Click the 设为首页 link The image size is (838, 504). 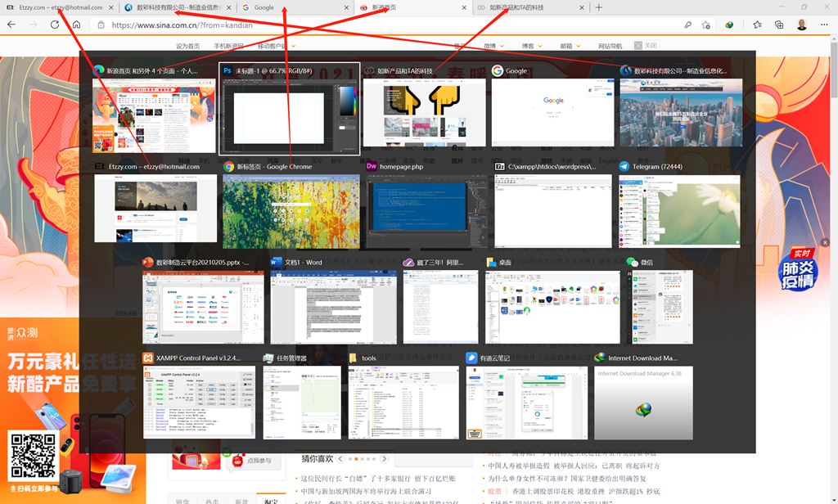pyautogui.click(x=187, y=46)
